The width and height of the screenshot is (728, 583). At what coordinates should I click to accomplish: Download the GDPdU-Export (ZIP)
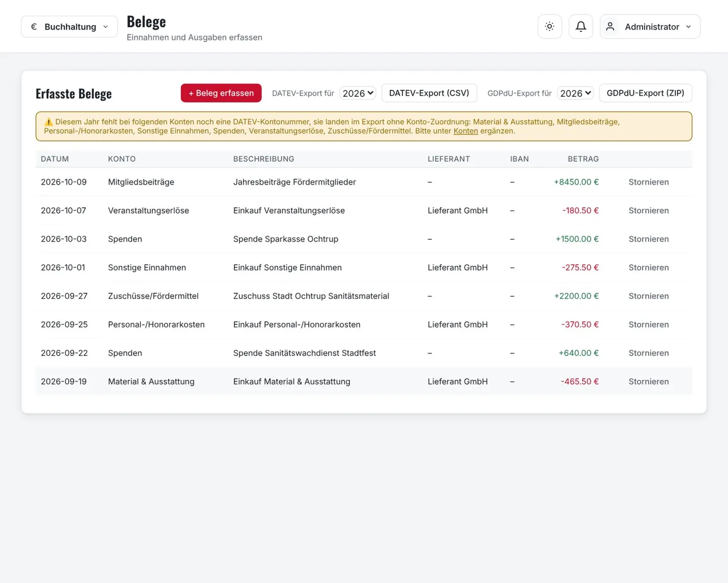click(645, 93)
